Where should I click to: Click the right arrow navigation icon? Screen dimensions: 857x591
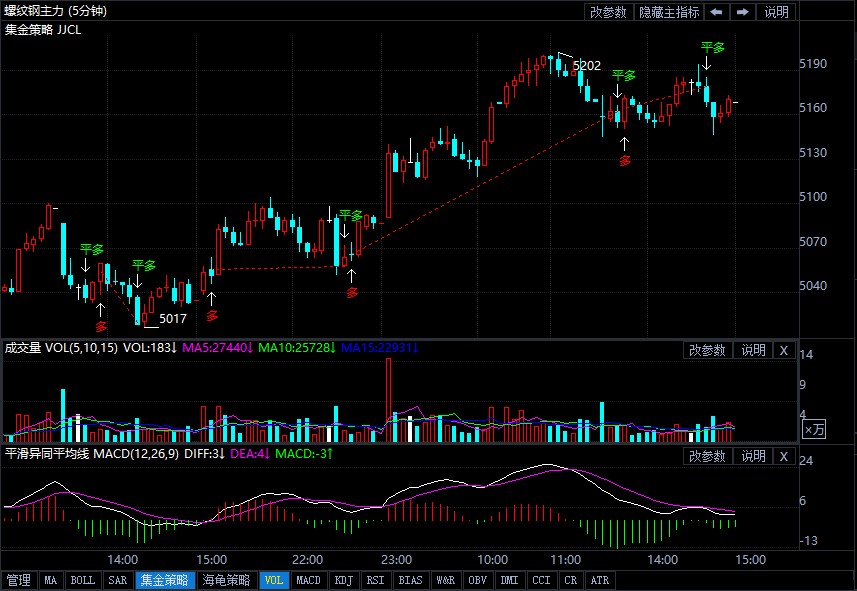coord(742,12)
